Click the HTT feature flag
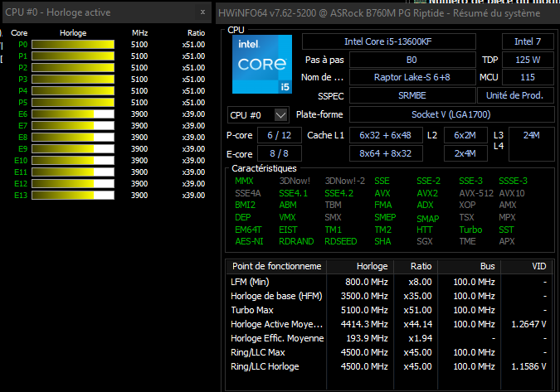Viewport: 560px width, 392px height. click(424, 230)
